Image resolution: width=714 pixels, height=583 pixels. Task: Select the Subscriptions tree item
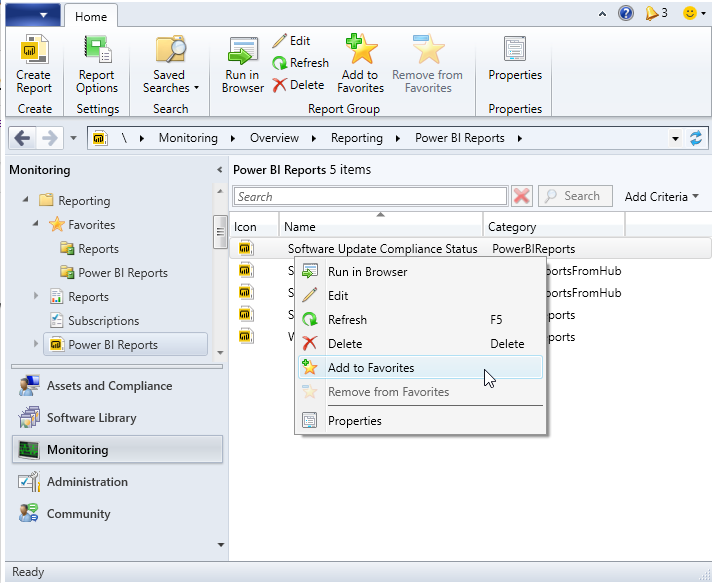[94, 321]
